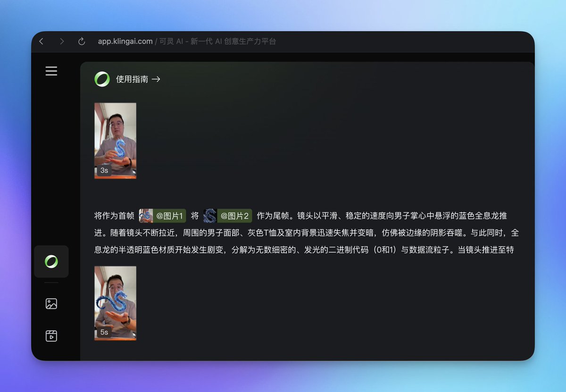Viewport: 566px width, 392px height.
Task: Click the man's photo inside the 图片1 chip
Action: 145,215
